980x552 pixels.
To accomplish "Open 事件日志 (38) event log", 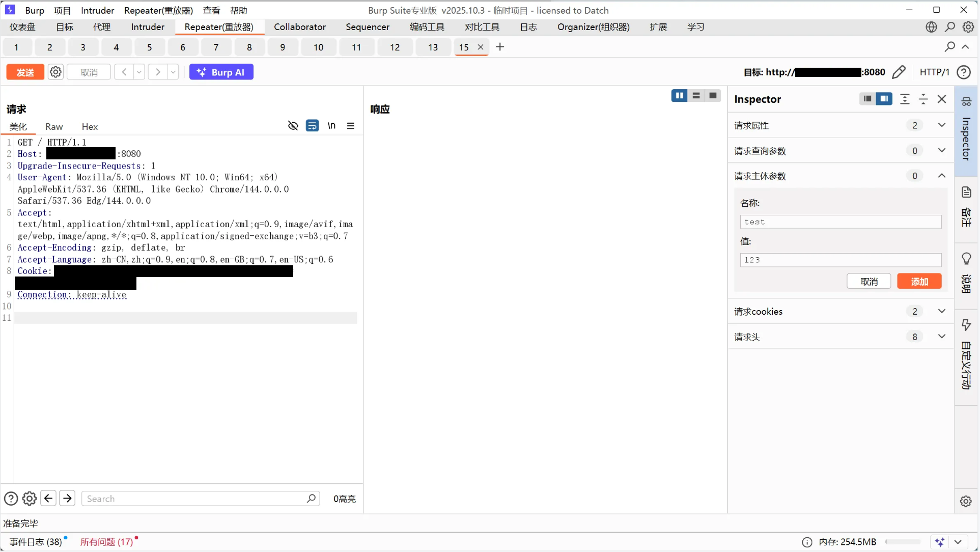I will [x=36, y=542].
